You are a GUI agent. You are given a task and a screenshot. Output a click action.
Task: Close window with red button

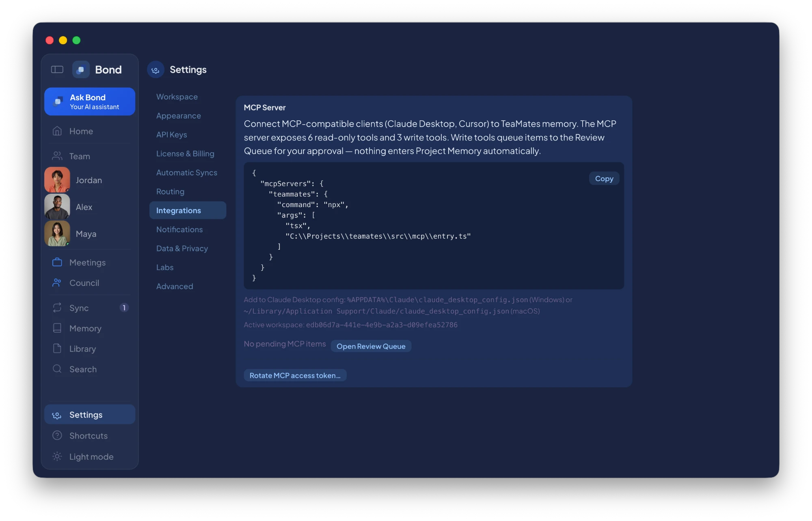(50, 40)
